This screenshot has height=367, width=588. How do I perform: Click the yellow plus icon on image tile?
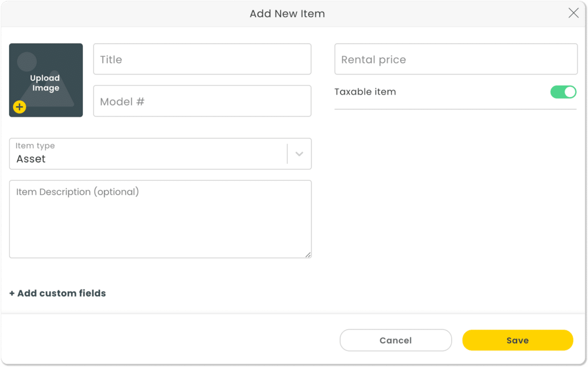(20, 107)
